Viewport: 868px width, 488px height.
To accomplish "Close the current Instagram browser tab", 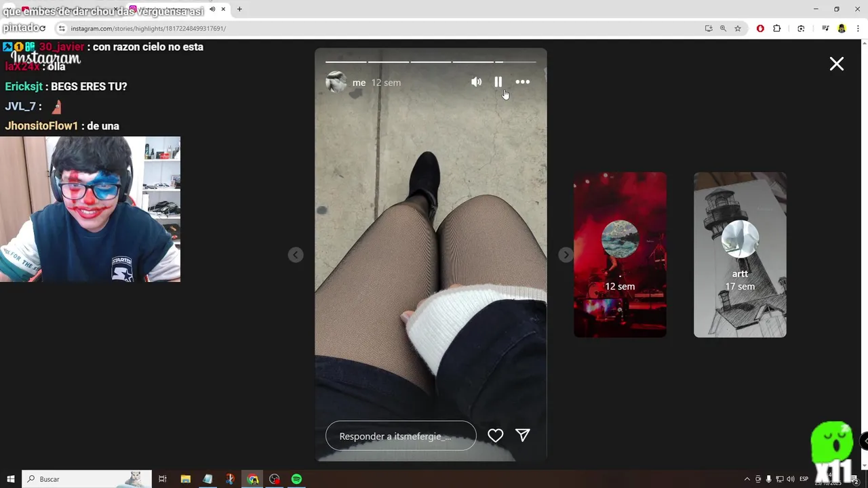I will click(x=223, y=9).
